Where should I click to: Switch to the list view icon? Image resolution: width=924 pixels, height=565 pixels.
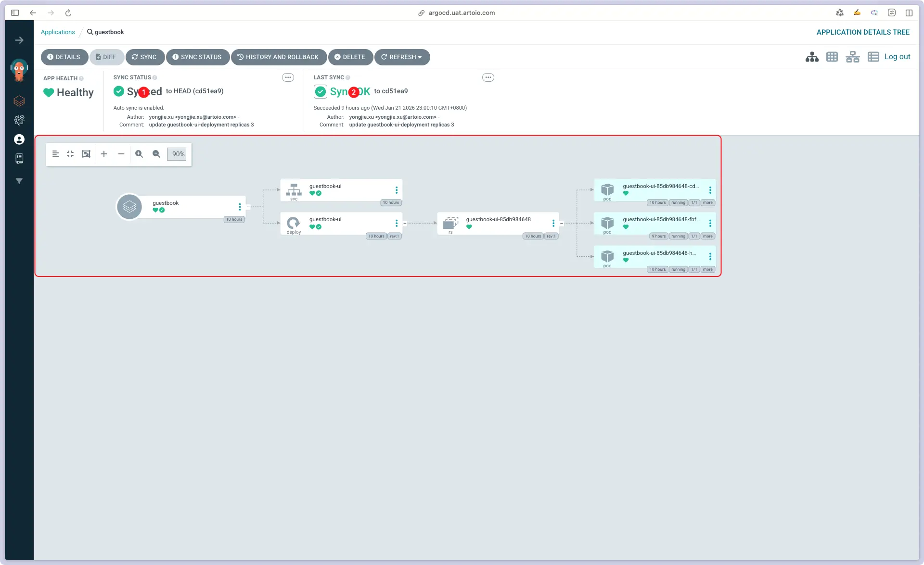click(x=873, y=57)
